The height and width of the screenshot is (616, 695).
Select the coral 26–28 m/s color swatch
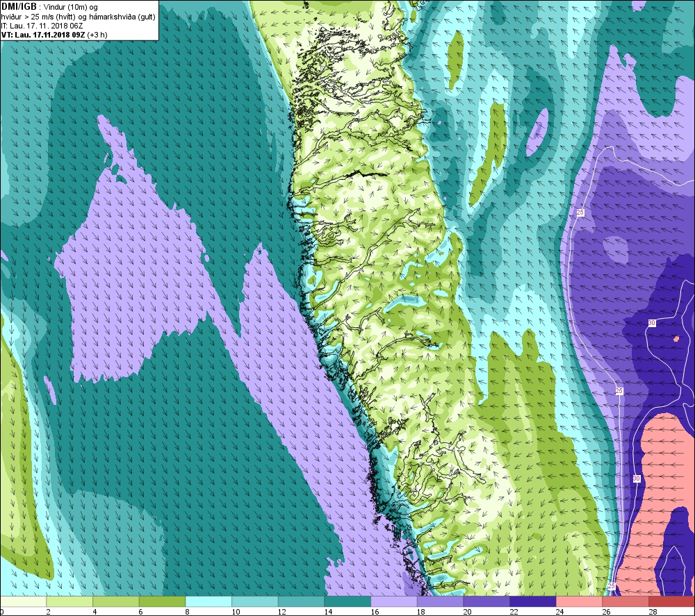[625, 601]
